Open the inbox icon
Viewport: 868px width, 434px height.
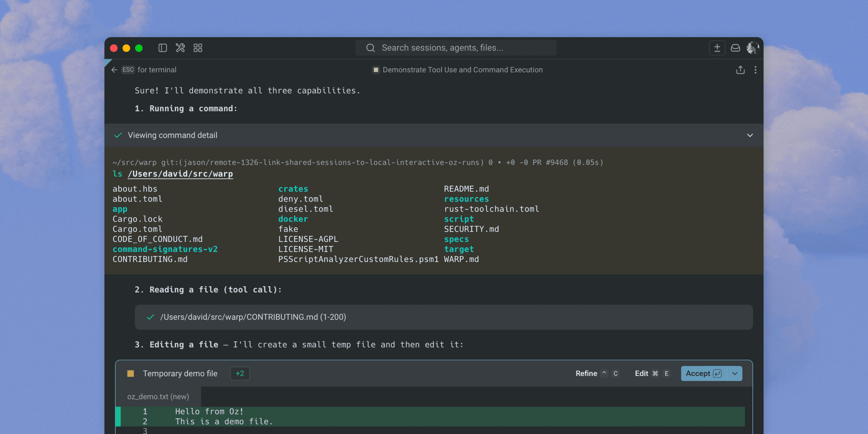[735, 48]
